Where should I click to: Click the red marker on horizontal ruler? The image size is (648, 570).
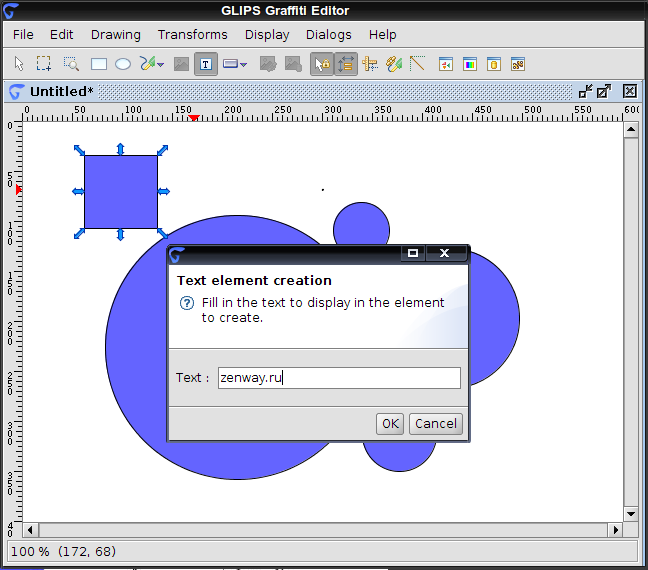click(x=194, y=118)
